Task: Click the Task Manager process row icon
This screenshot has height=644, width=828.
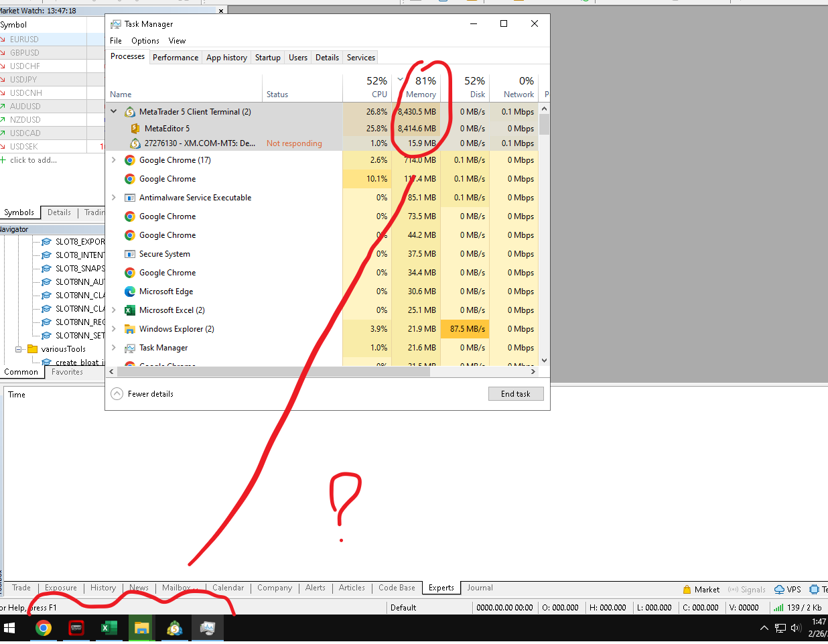Action: click(x=130, y=348)
